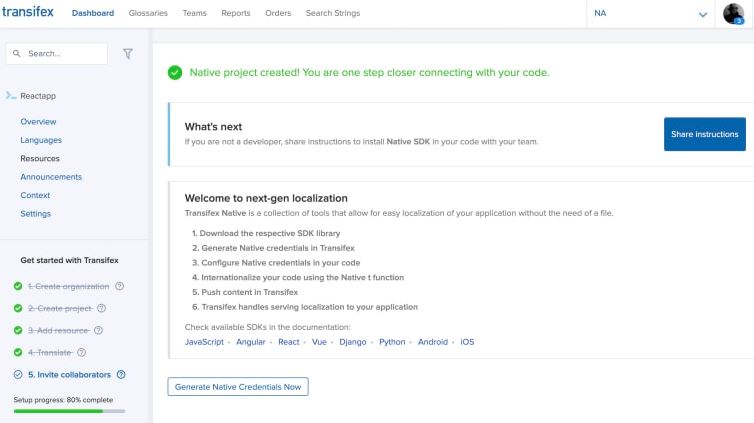Click the green check for Create organization
Viewport: 754px width, 423px height.
(18, 286)
